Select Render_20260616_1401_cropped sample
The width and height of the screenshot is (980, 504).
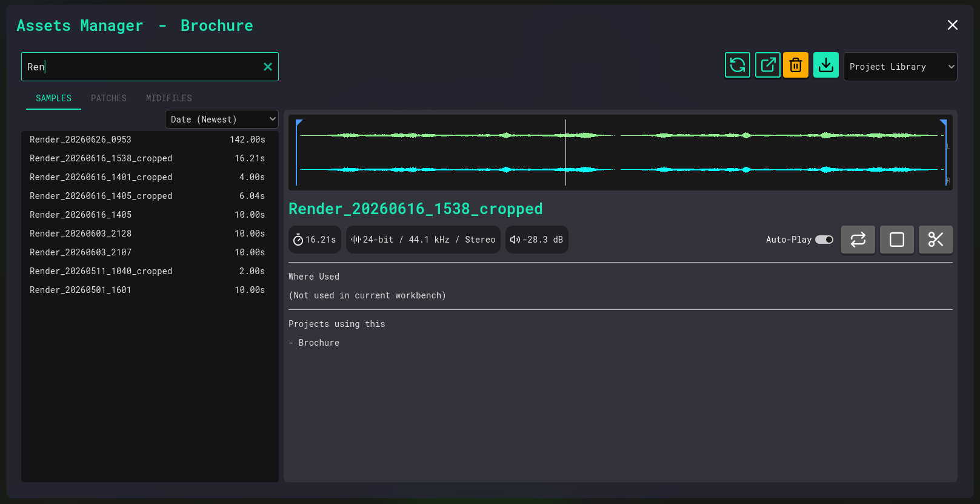(x=150, y=177)
